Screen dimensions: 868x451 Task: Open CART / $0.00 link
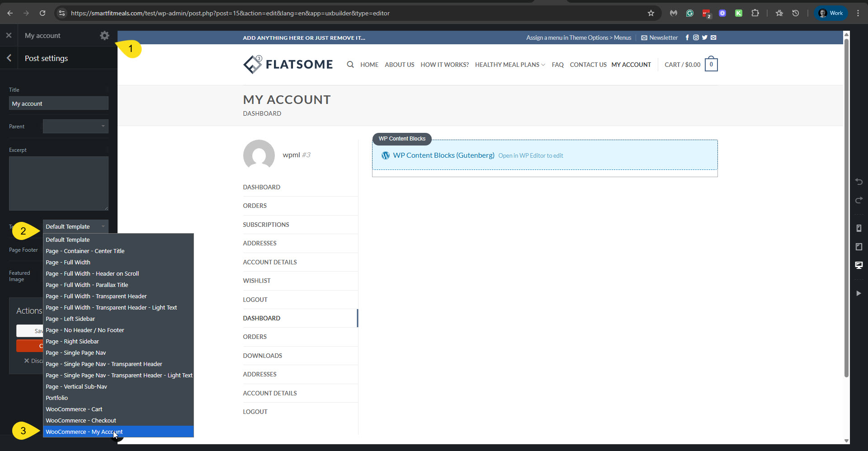[682, 65]
